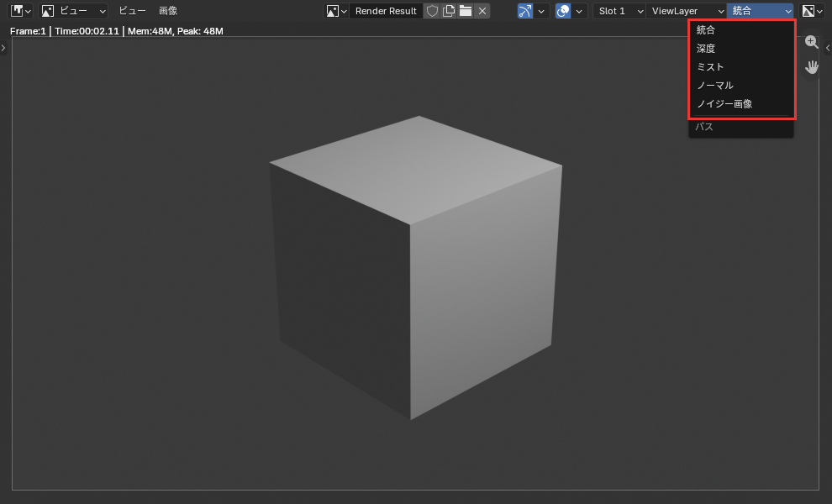Open the ViewLayer dropdown
Screen dimensions: 832x504
(x=687, y=11)
